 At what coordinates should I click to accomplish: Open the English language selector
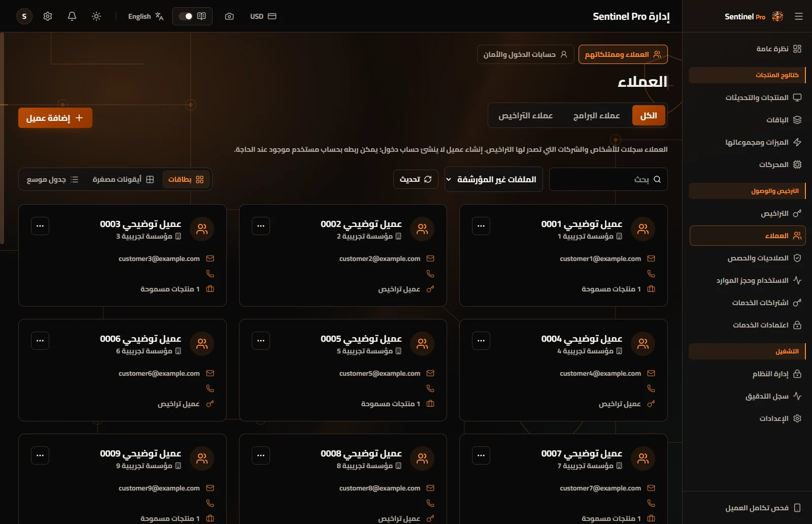point(146,16)
